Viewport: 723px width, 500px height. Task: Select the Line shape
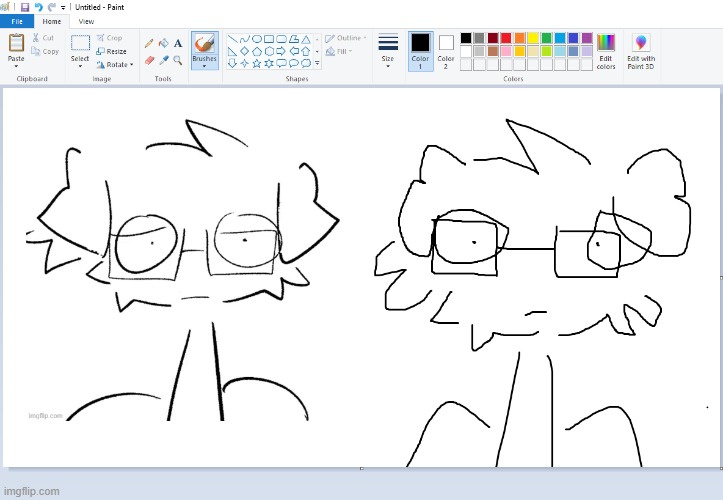click(x=232, y=39)
